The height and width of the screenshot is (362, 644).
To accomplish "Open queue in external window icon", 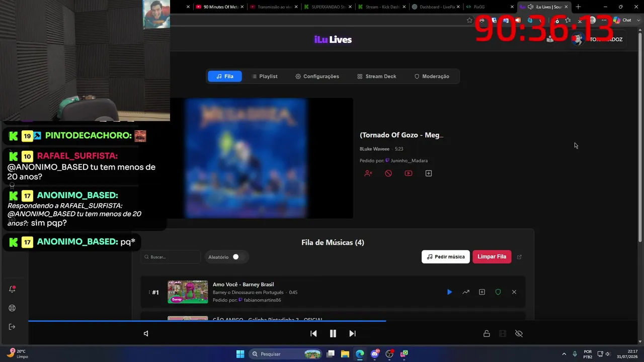I will point(519,257).
